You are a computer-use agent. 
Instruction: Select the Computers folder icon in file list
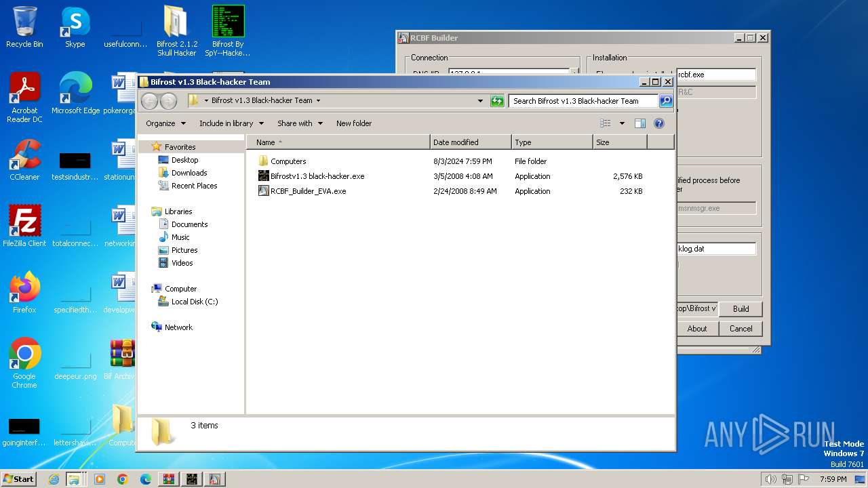coord(264,161)
